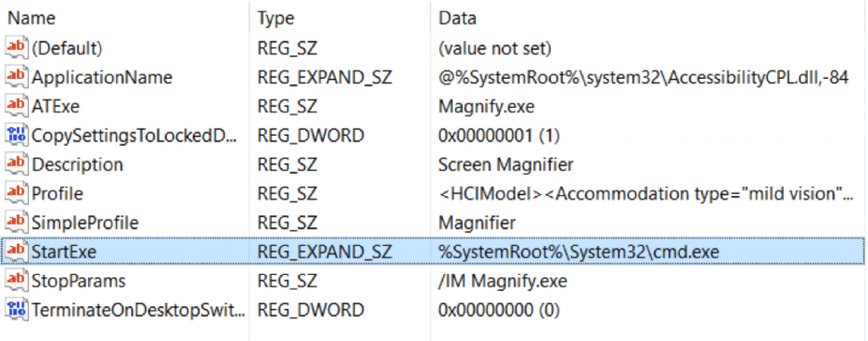Sort entries by the Type column header

(x=275, y=19)
